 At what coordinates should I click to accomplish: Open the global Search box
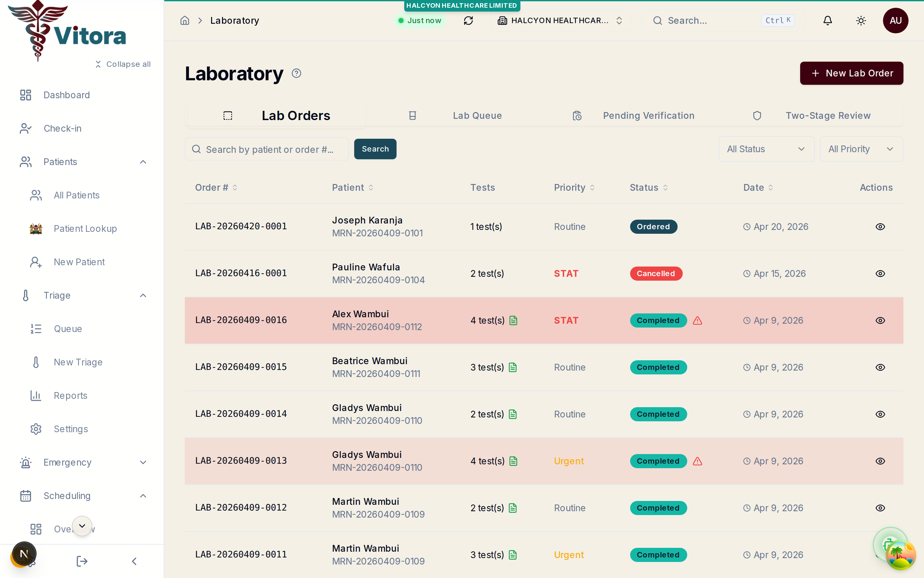[x=723, y=21]
